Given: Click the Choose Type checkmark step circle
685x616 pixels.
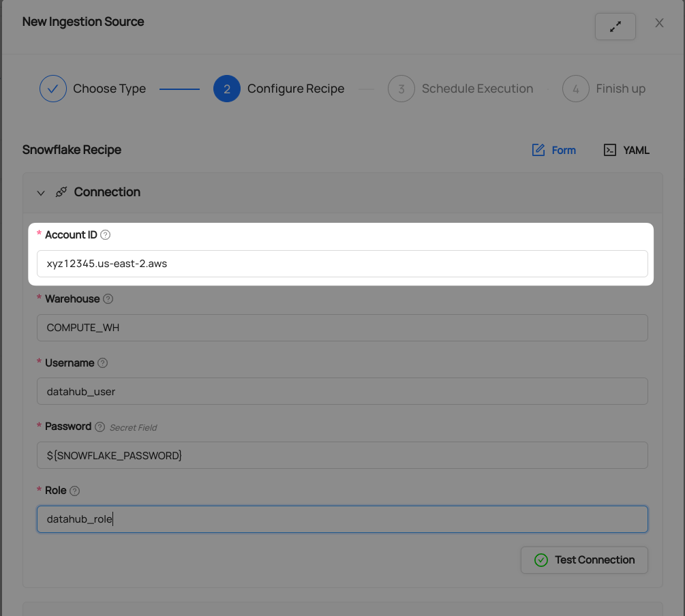Looking at the screenshot, I should pos(53,89).
